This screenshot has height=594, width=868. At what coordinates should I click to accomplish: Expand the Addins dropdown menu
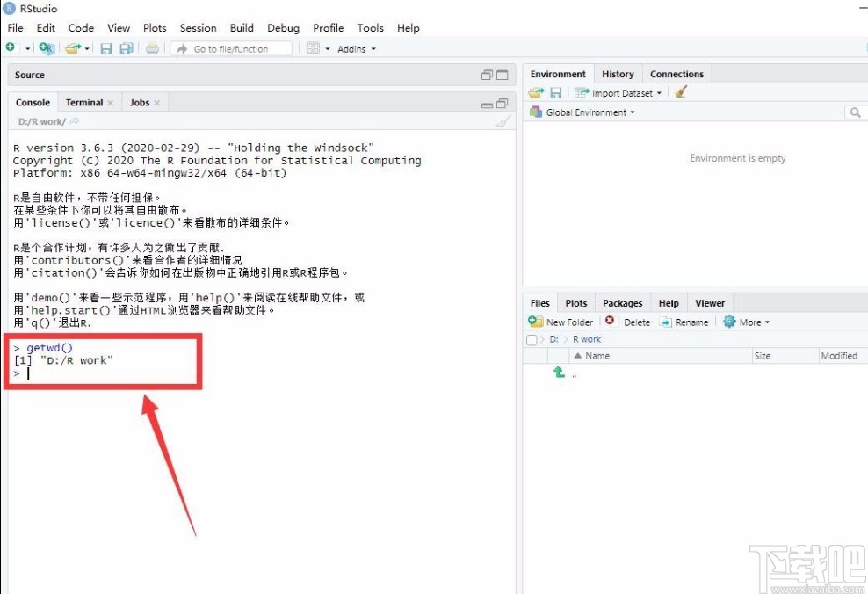356,48
